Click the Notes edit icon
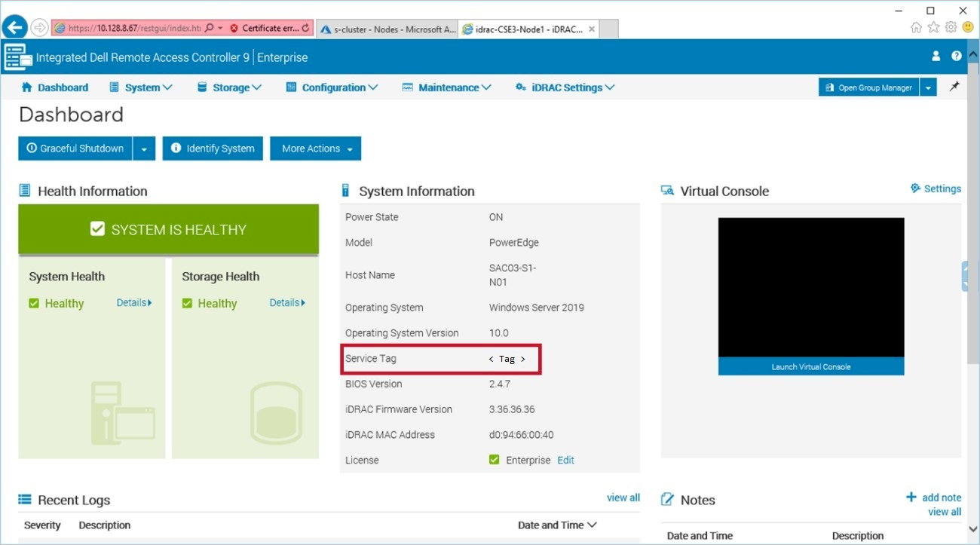Viewport: 980px width, 545px height. click(x=667, y=500)
